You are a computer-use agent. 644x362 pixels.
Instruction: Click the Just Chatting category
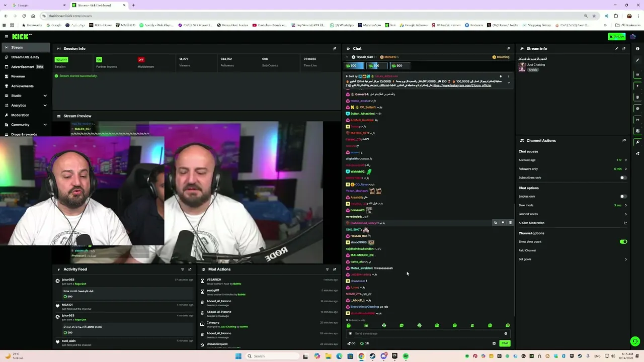click(536, 65)
